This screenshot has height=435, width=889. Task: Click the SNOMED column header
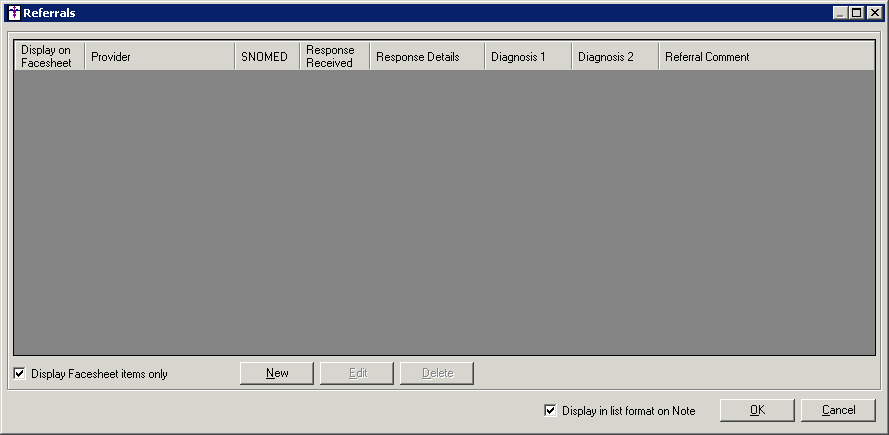click(x=266, y=57)
